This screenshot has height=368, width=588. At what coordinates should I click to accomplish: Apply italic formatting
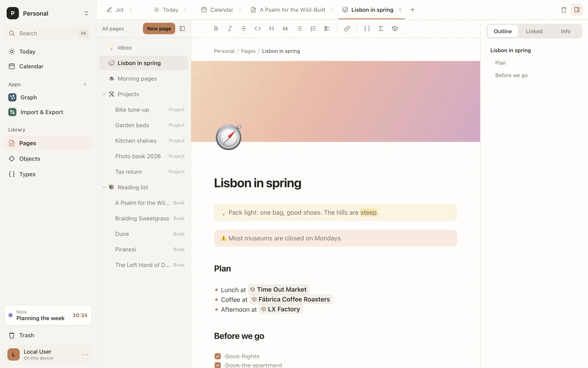tap(230, 29)
